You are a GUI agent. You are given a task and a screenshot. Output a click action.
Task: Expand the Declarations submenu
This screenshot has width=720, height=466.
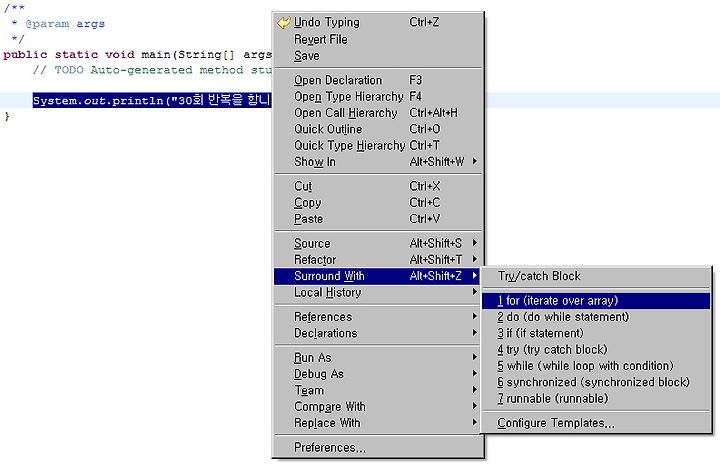click(378, 333)
